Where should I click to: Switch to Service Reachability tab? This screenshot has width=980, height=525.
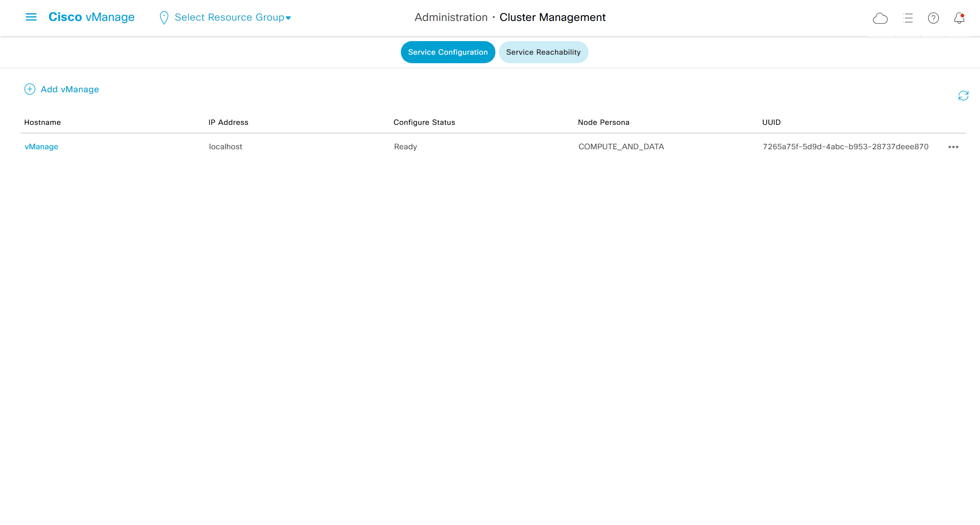click(x=543, y=52)
